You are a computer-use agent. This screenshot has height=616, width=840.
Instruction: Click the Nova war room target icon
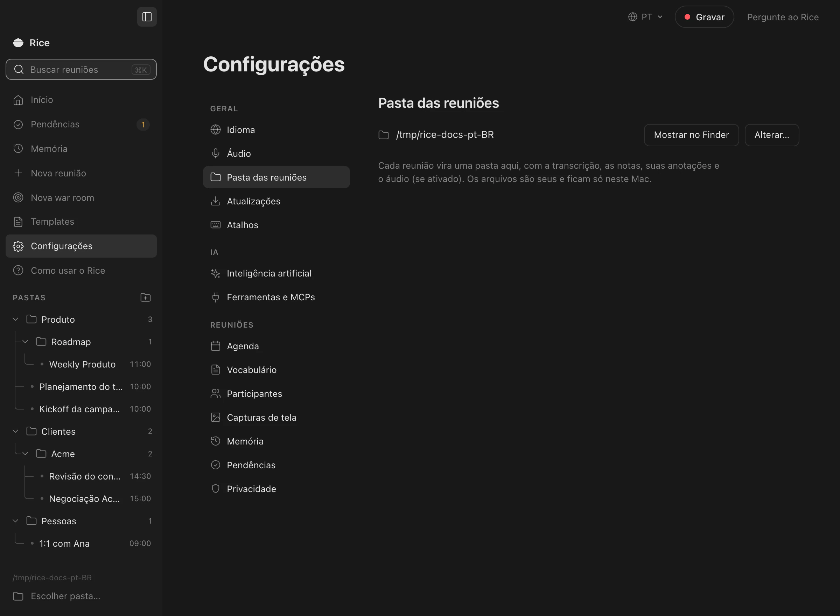pos(18,198)
